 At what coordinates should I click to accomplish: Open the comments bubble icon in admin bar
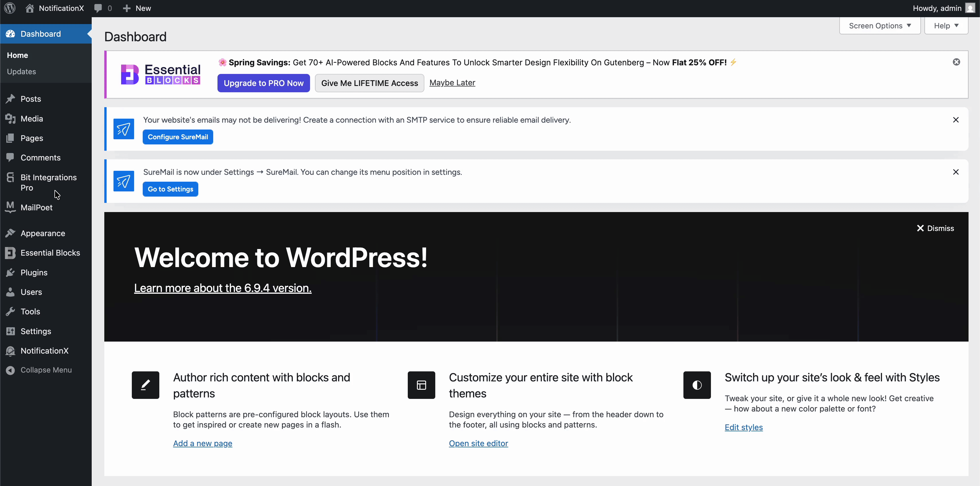coord(98,8)
